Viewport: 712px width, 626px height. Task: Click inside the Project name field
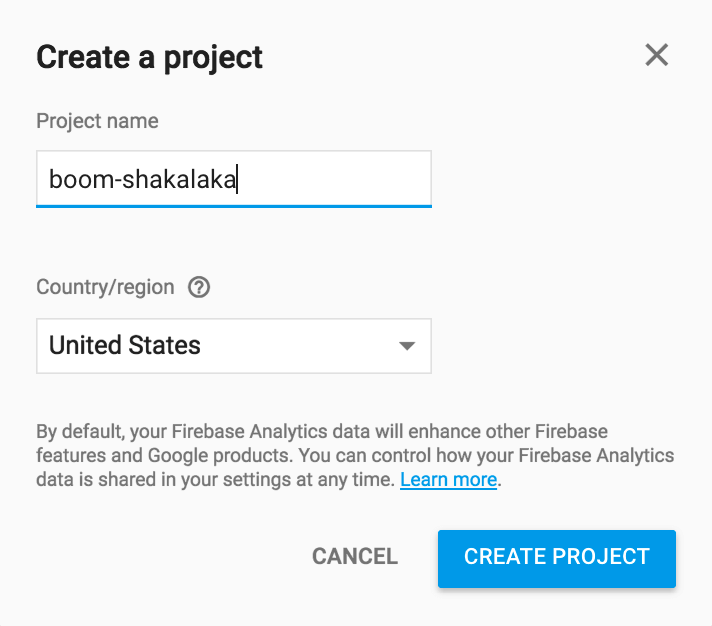pyautogui.click(x=234, y=179)
